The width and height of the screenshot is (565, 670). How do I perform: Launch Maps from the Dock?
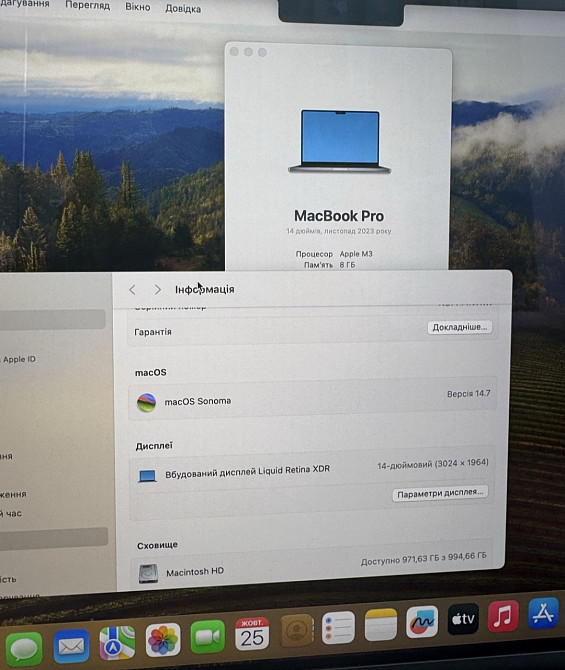click(x=117, y=643)
